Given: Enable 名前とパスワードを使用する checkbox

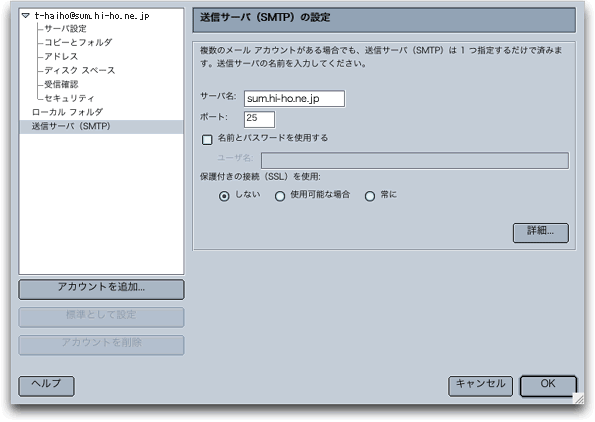Looking at the screenshot, I should pyautogui.click(x=207, y=140).
